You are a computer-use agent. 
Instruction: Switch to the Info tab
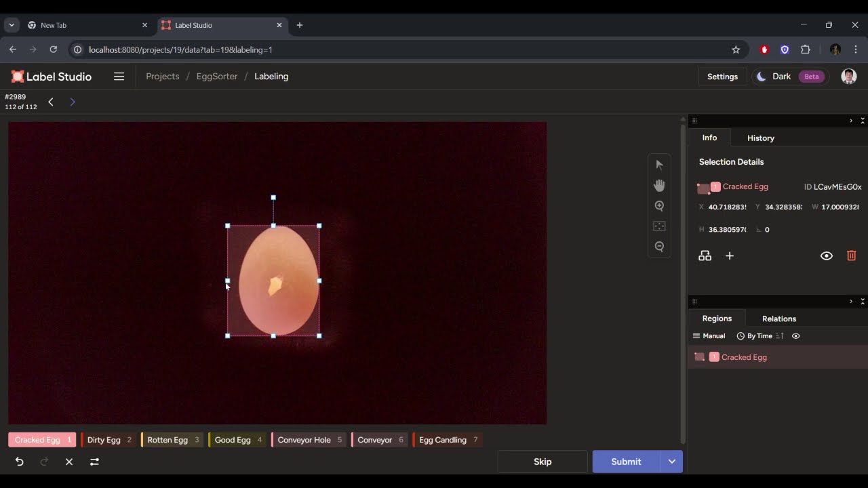[709, 138]
